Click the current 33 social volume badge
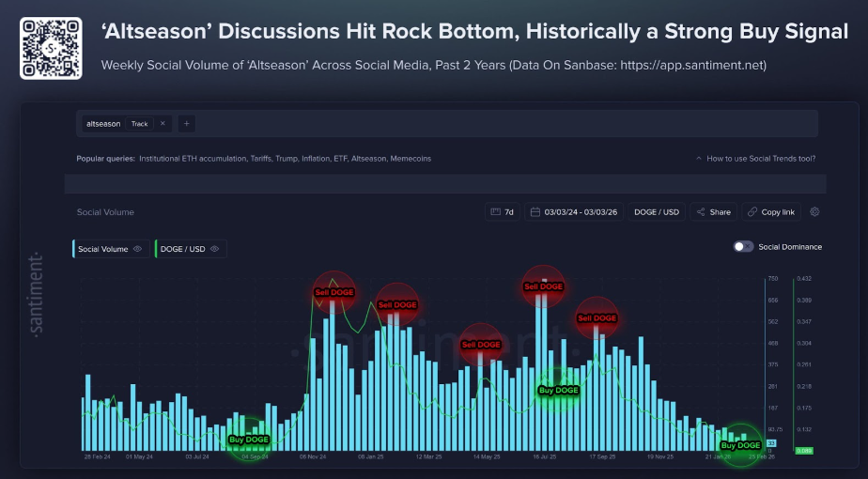 pos(771,443)
